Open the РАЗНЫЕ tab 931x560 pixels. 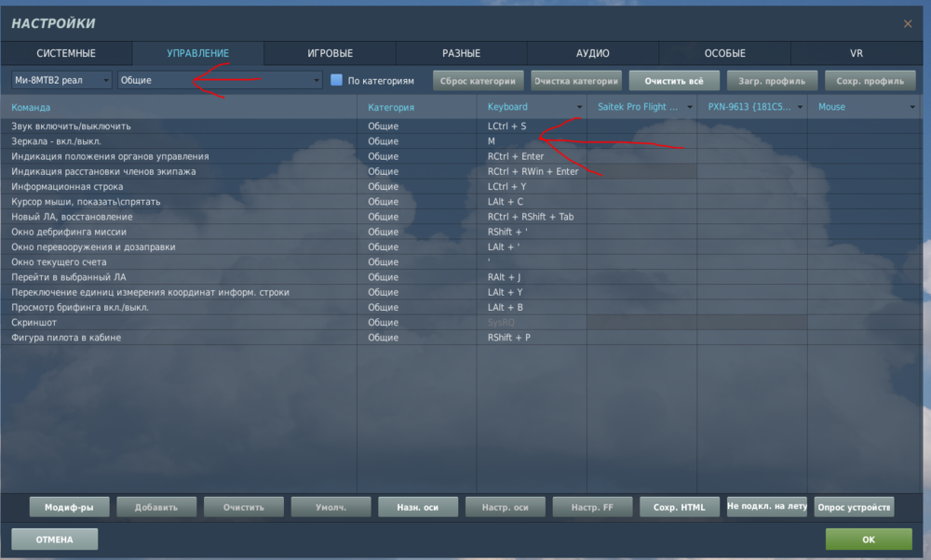462,53
